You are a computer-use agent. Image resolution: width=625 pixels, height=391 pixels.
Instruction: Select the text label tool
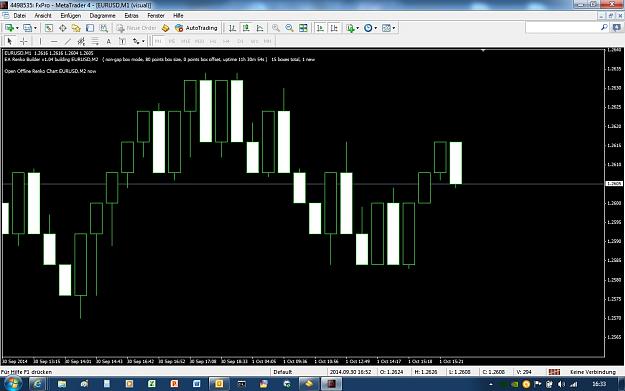click(x=122, y=41)
